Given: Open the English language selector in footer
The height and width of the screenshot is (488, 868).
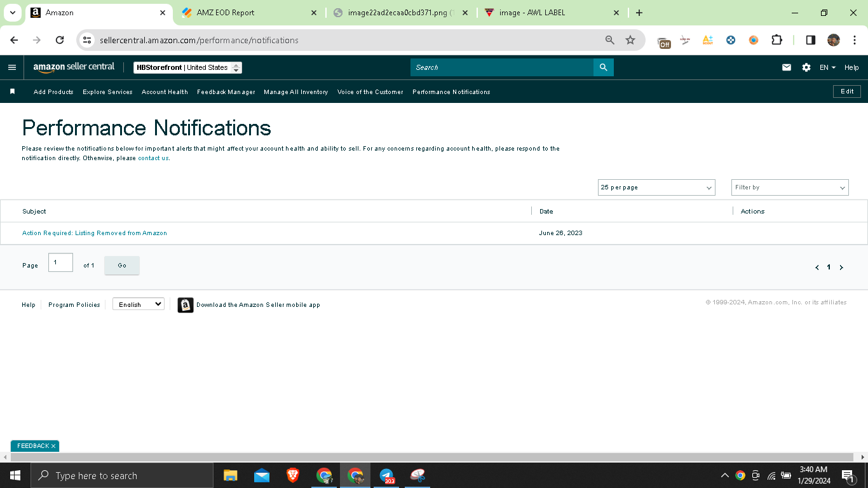Looking at the screenshot, I should [x=139, y=304].
